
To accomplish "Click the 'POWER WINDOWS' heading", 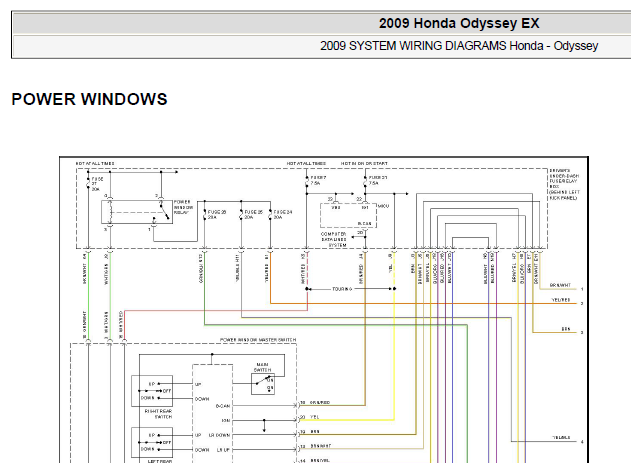I will [x=89, y=99].
